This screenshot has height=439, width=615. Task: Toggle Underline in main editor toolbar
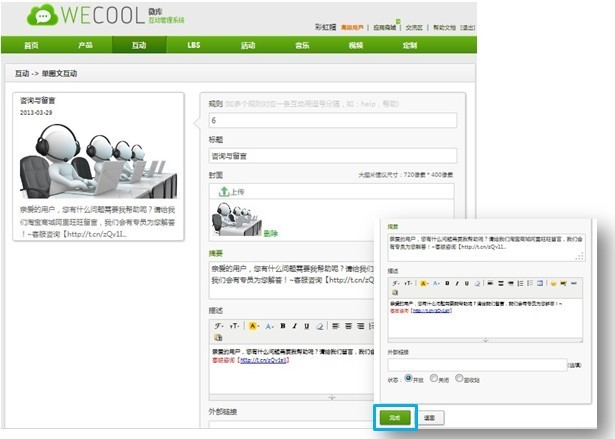(307, 326)
